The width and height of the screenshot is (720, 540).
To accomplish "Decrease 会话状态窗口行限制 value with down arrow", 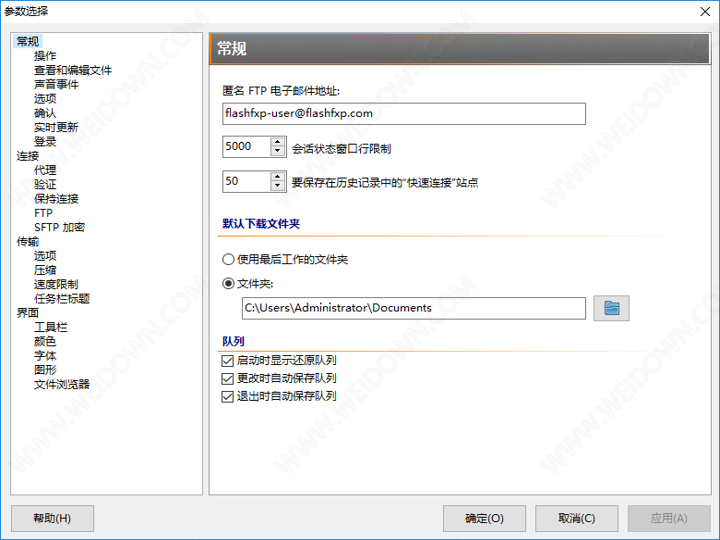I will point(277,152).
